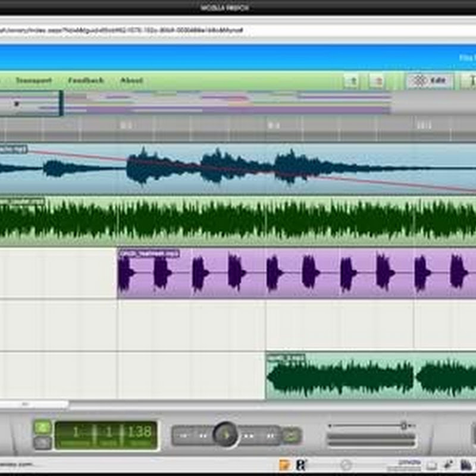Image resolution: width=476 pixels, height=476 pixels.
Task: Click the rewind button left of play
Action: click(x=203, y=436)
